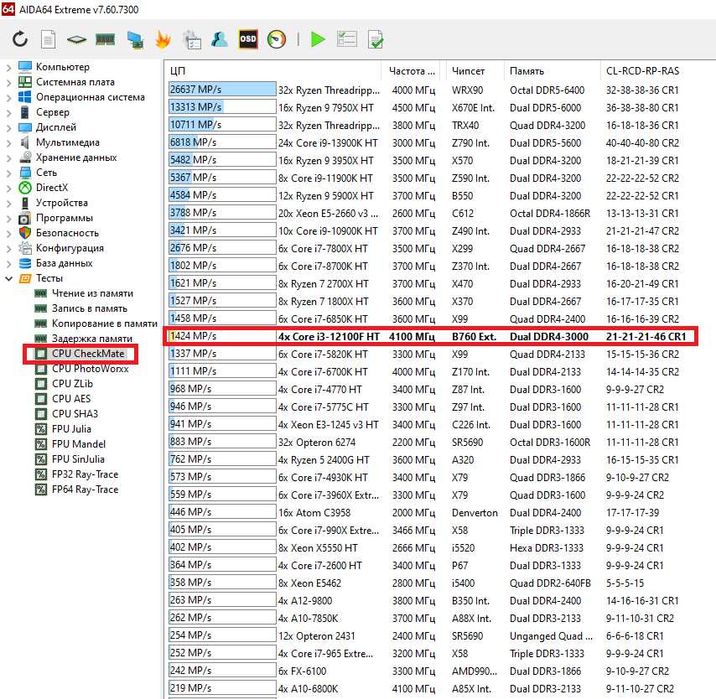Select CPU PhotoWorxx benchmark
The width and height of the screenshot is (716, 699).
[90, 368]
